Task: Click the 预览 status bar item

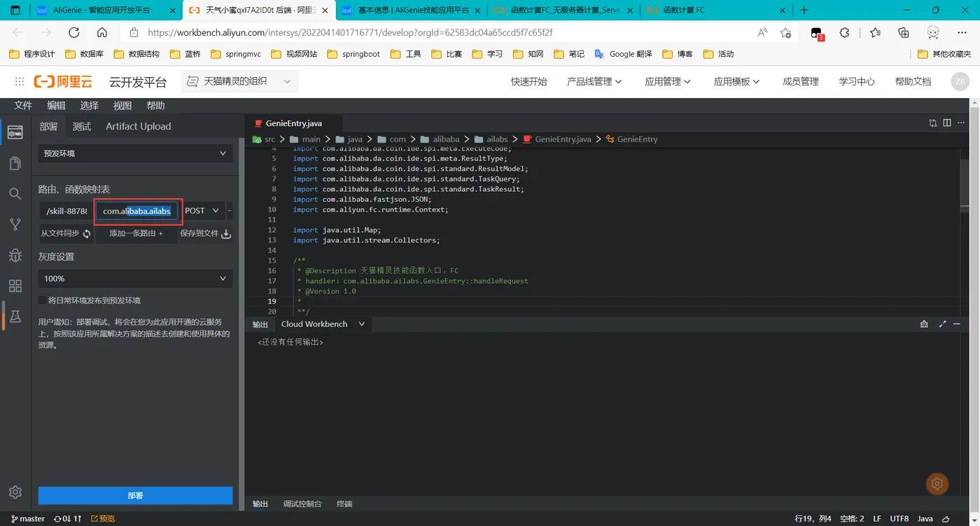Action: [x=103, y=519]
